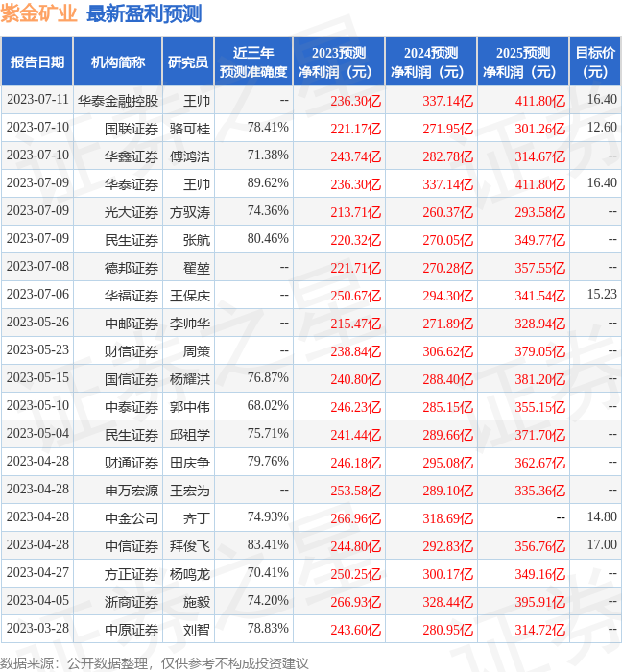Click the date 2023-03-28
This screenshot has width=622, height=672.
tap(37, 628)
